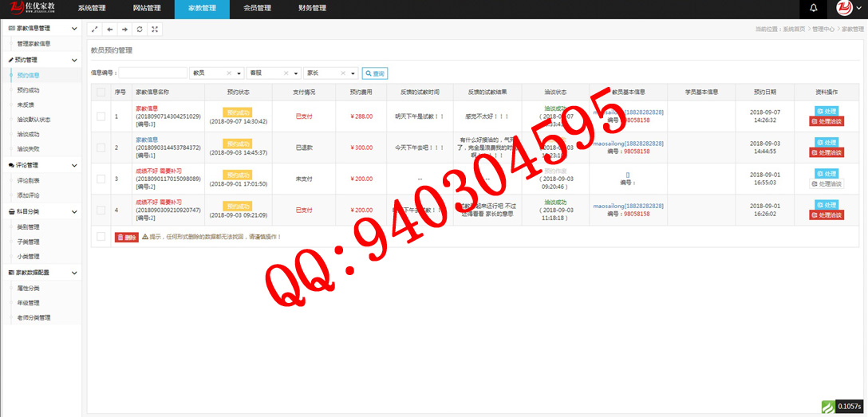Click the red 删除 button

pyautogui.click(x=126, y=237)
